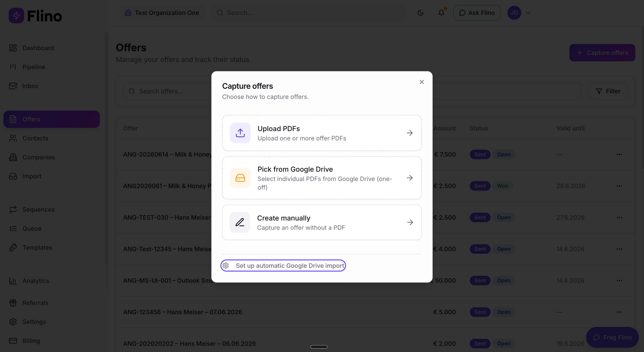Open Set up automatic Google Drive import

pos(283,266)
